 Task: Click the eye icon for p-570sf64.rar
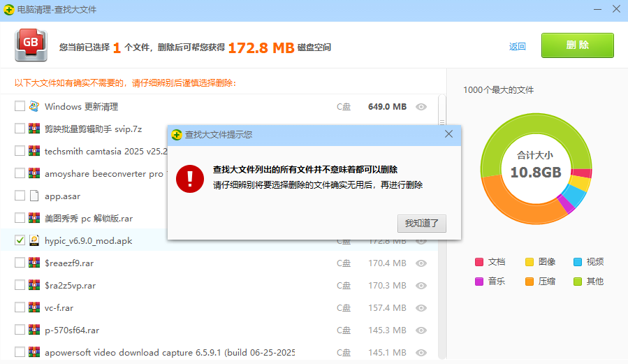[421, 330]
